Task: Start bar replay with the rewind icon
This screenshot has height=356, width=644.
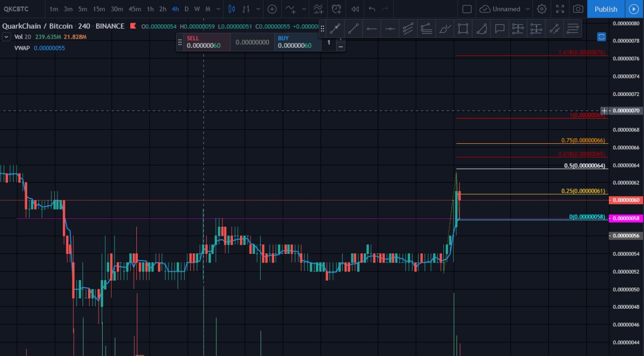Action: (x=355, y=9)
